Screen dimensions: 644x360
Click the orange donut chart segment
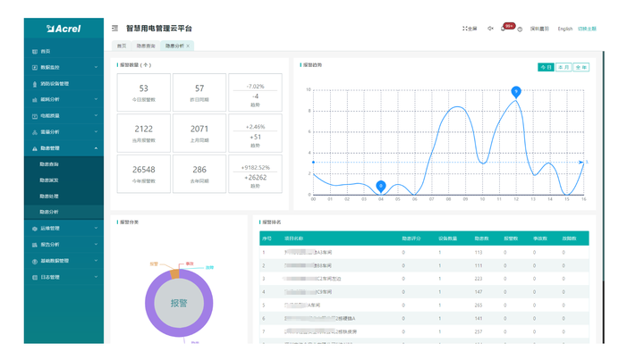175,274
